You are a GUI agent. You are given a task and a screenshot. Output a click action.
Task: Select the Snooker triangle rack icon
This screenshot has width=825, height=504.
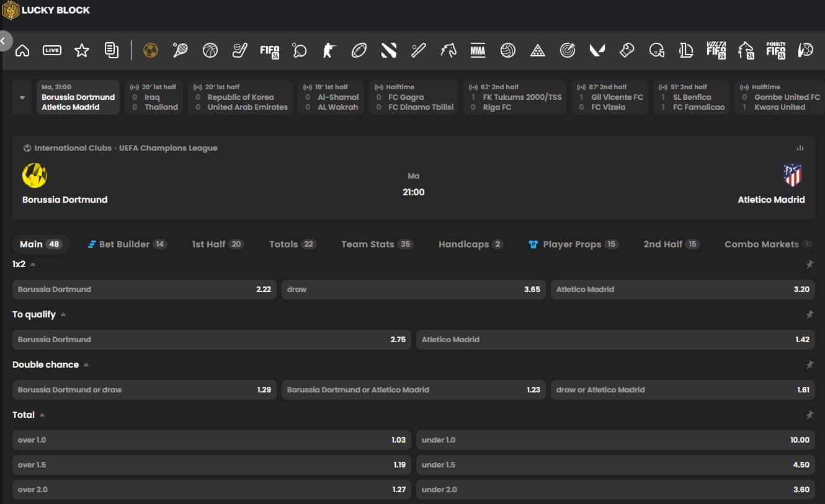(538, 50)
